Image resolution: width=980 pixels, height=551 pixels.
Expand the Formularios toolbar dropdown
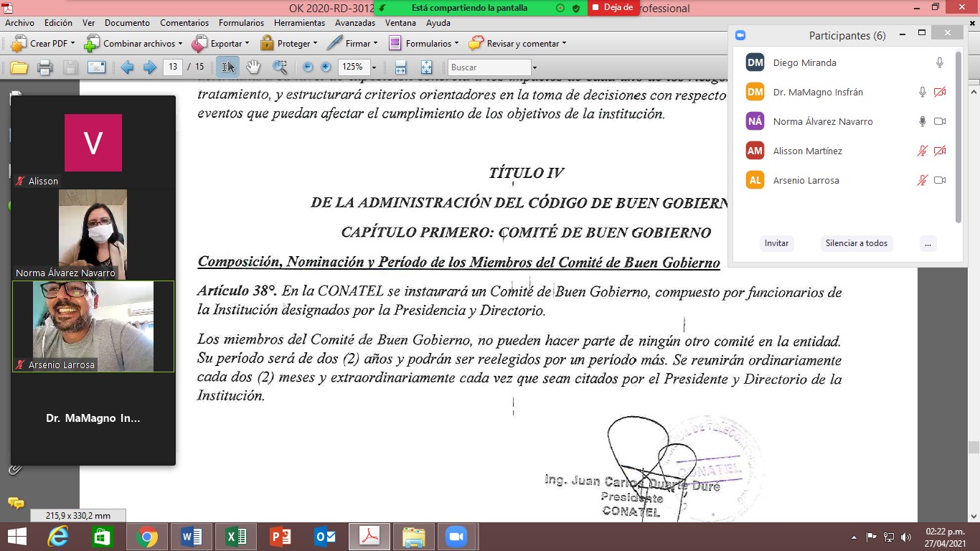[456, 44]
